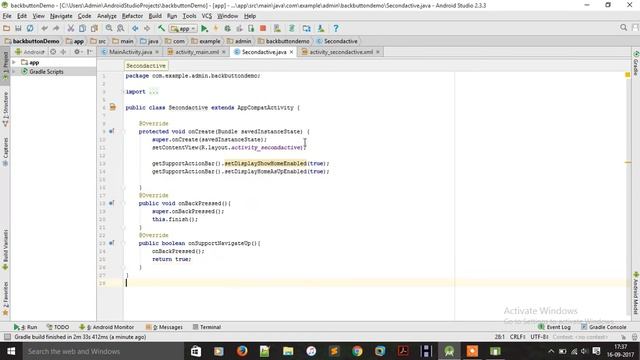The width and height of the screenshot is (640, 360).
Task: Undo last action in toolbar
Action: (x=44, y=29)
